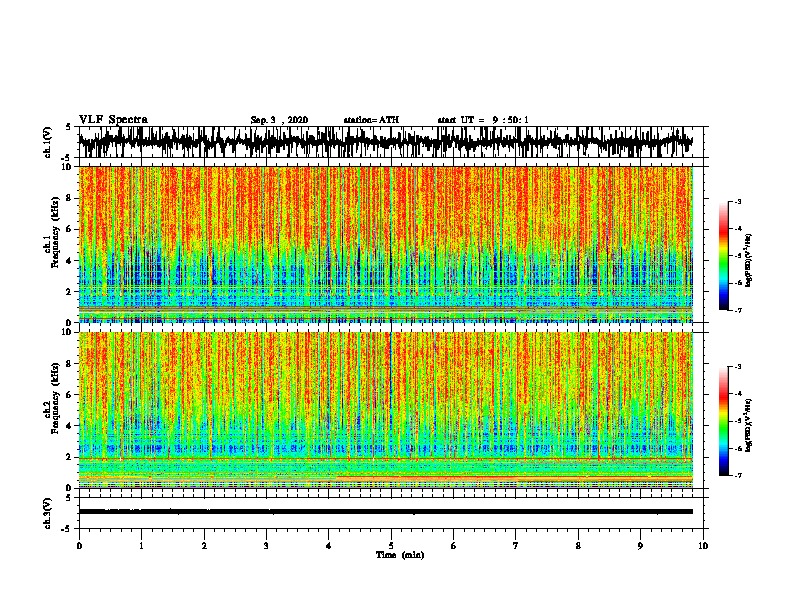Image resolution: width=792 pixels, height=612 pixels.
Task: Click the "2" kHz tick on ch.1 spectrogram
Action: coord(69,292)
